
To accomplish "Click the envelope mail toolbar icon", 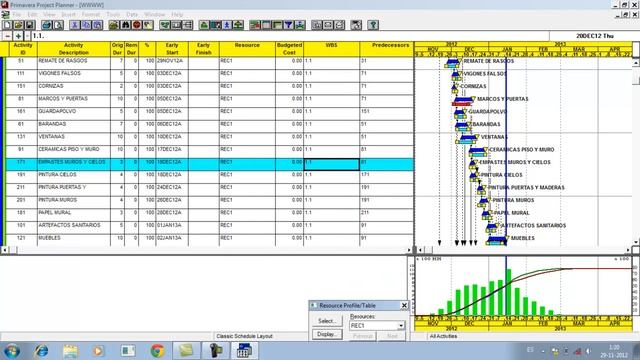I will pyautogui.click(x=328, y=25).
